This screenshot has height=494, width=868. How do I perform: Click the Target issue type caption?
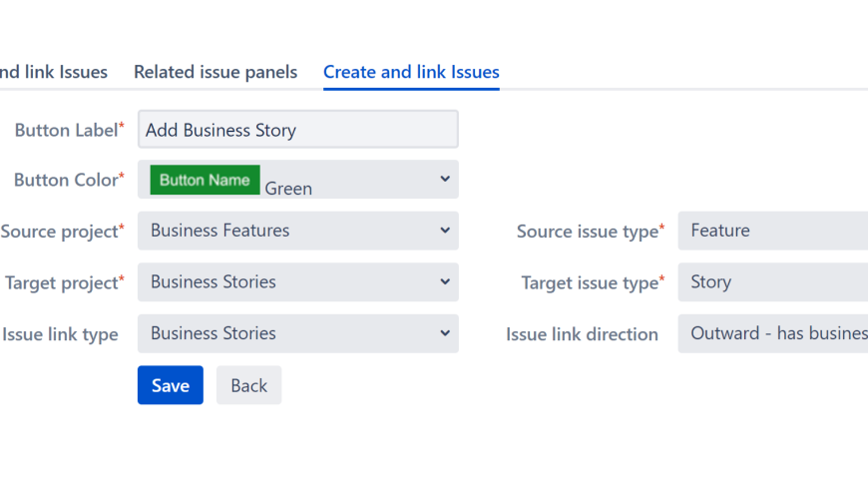coord(589,283)
